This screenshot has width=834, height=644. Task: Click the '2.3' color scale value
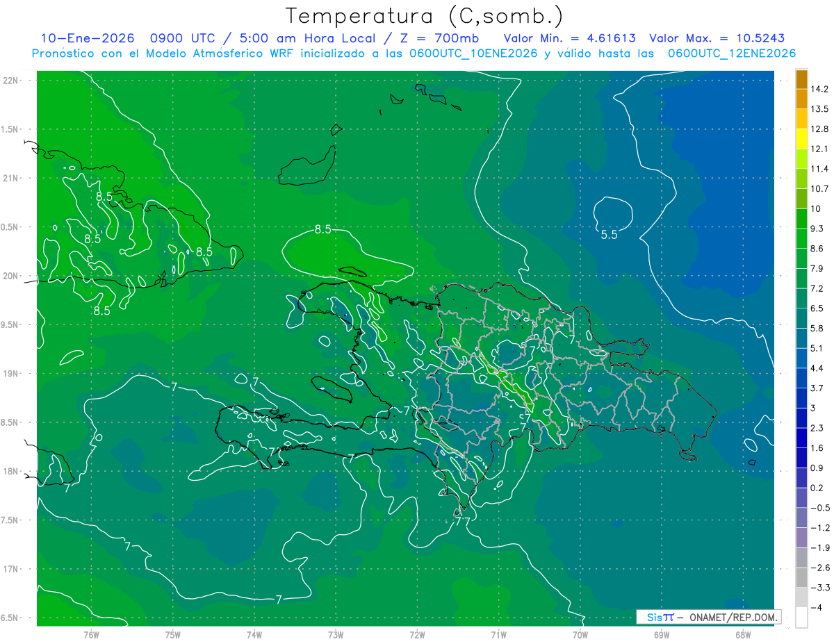point(817,428)
